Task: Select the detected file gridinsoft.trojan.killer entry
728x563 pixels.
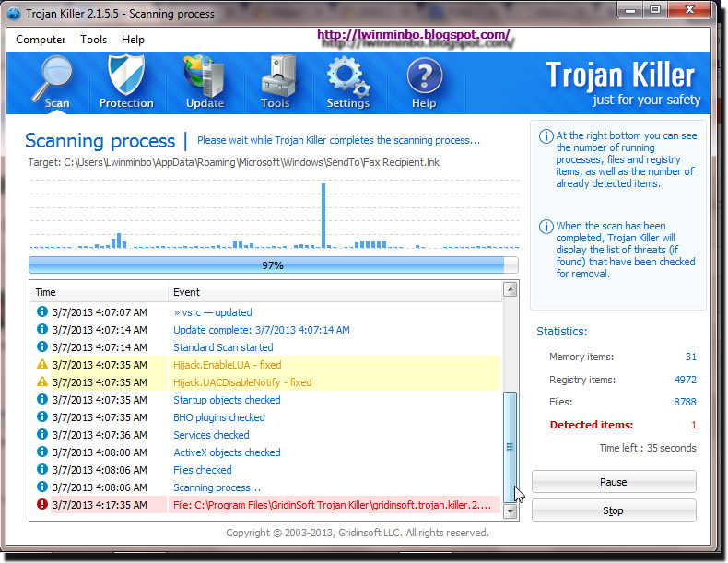Action: (x=332, y=505)
